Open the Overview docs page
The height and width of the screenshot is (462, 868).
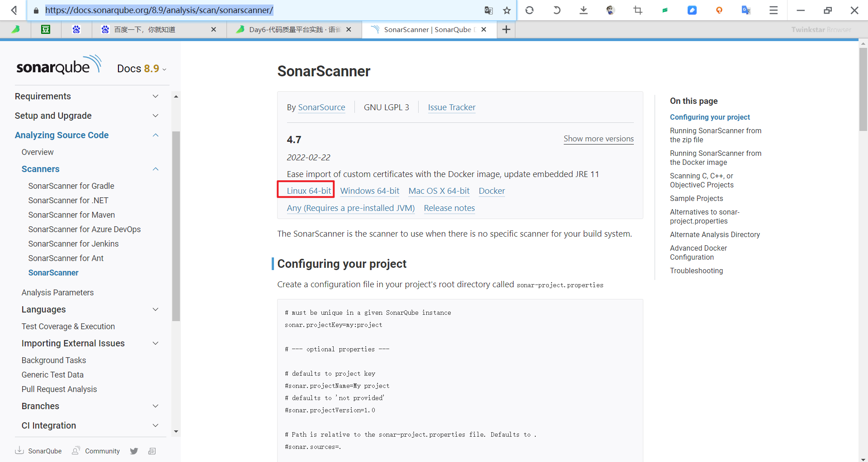tap(38, 152)
